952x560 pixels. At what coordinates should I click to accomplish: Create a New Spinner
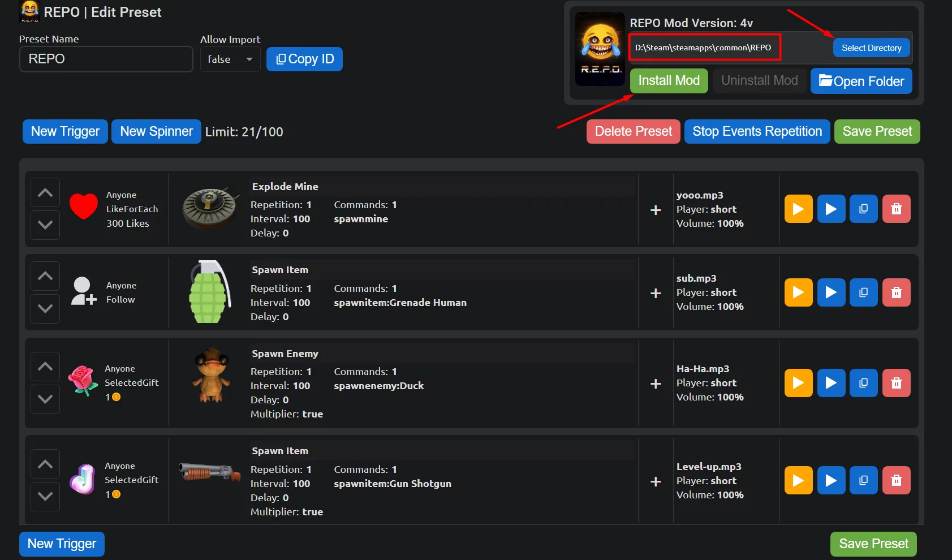(x=156, y=131)
